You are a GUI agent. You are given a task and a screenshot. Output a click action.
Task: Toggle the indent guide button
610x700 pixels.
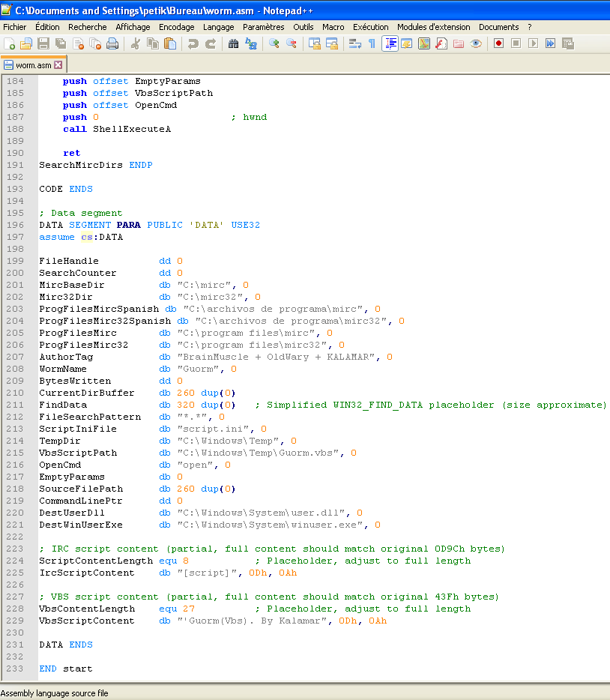390,43
